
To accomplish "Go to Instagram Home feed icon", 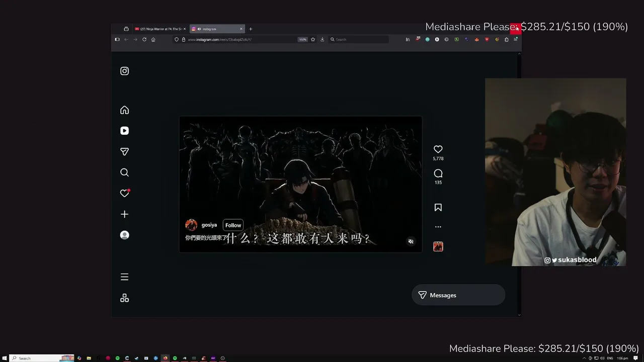I will (125, 110).
